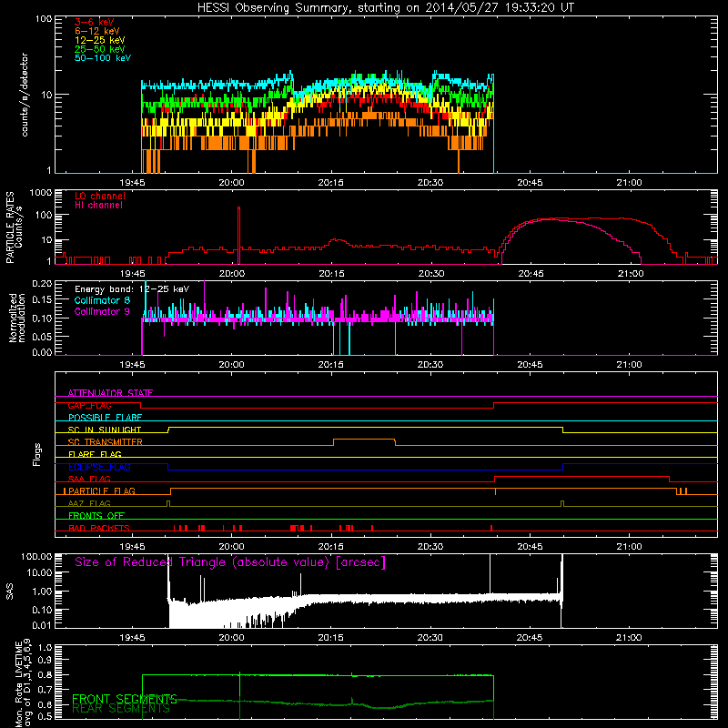Viewport: 728px width, 728px height.
Task: Select the REAR SEGMENTS legend label
Action: click(121, 709)
